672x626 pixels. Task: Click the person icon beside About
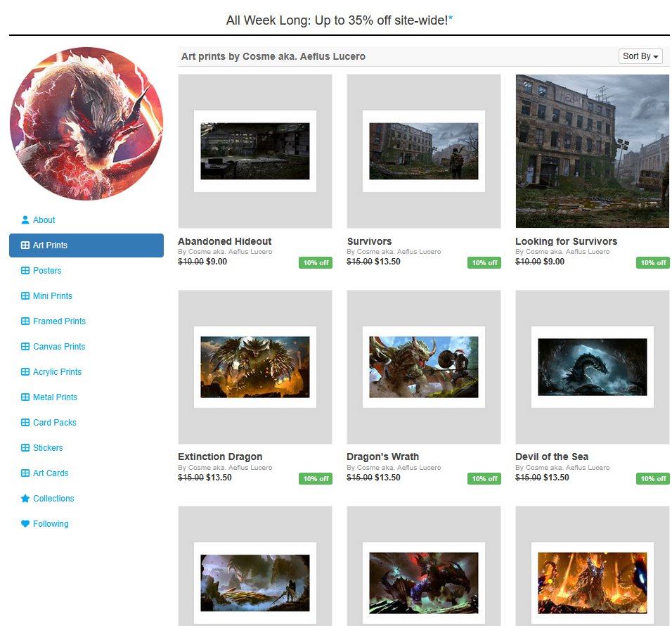tap(25, 220)
